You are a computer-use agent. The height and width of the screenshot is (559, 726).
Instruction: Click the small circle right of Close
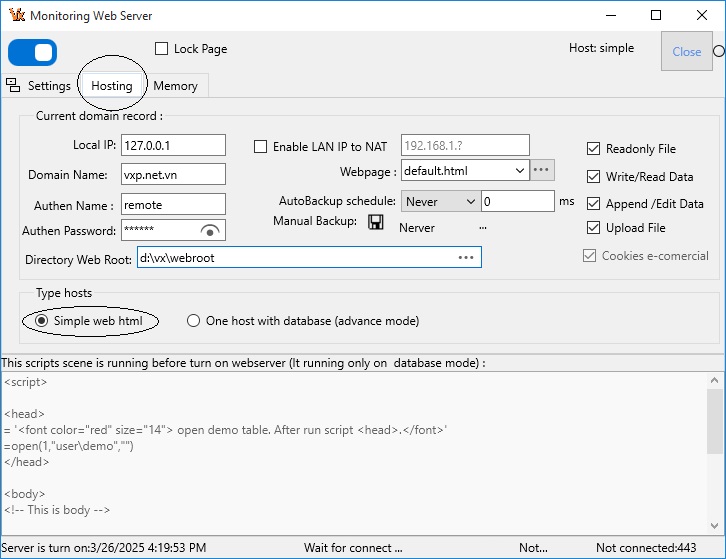pos(719,51)
